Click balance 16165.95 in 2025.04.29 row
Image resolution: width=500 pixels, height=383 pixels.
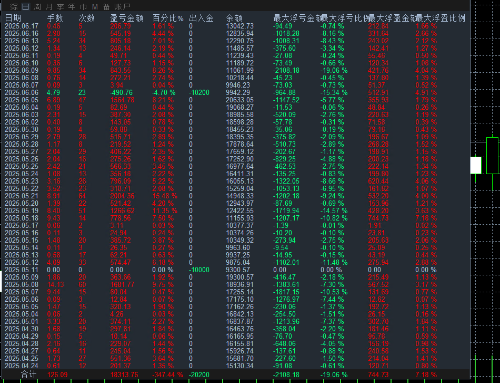tap(240, 336)
